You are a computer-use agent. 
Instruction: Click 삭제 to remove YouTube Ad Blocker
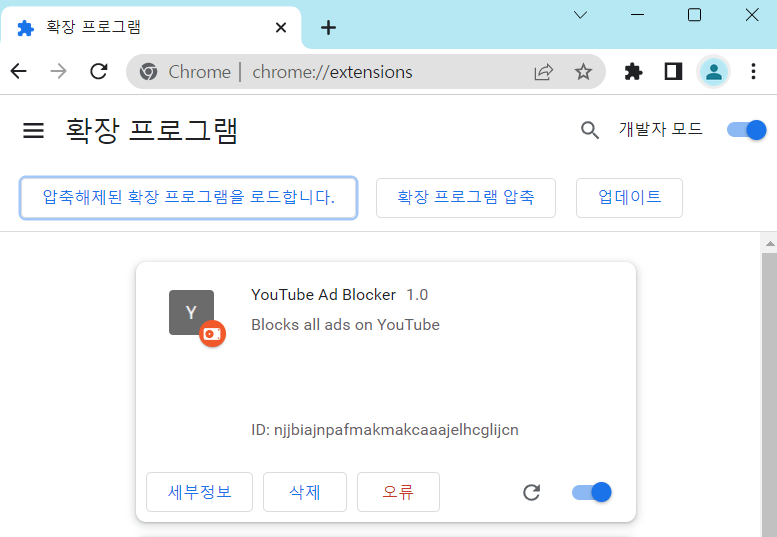tap(305, 492)
